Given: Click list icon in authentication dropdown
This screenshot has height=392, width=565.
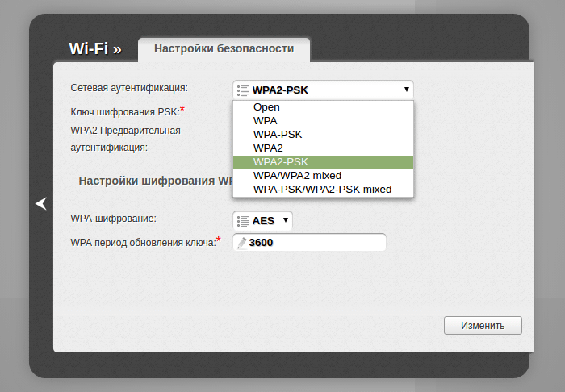Looking at the screenshot, I should [243, 90].
